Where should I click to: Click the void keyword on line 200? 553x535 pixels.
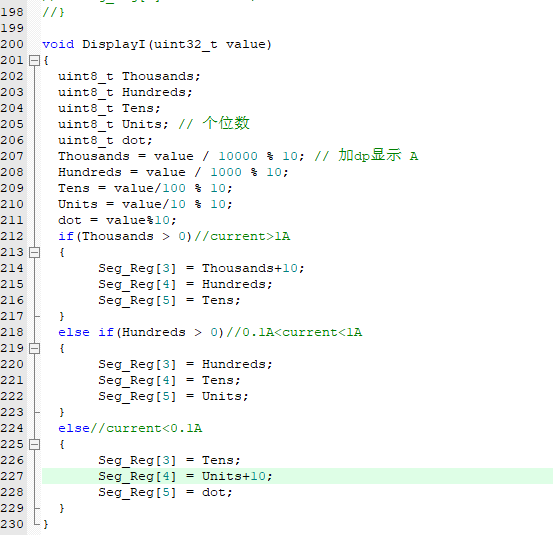point(58,44)
